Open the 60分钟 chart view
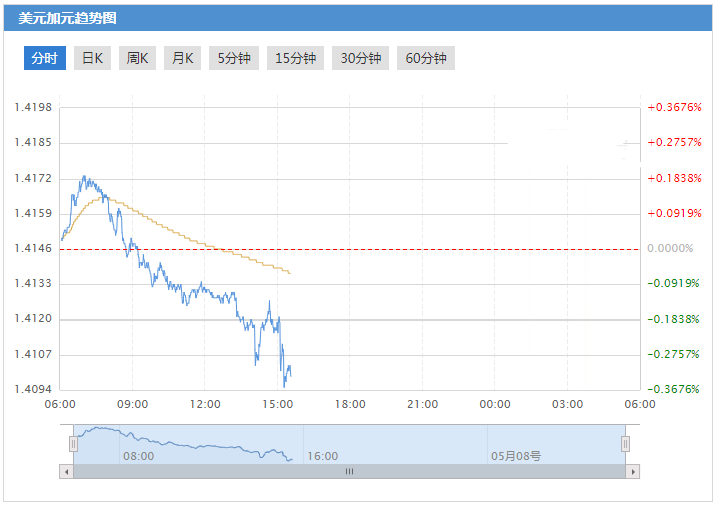Viewport: 718px width, 507px height. coord(426,58)
